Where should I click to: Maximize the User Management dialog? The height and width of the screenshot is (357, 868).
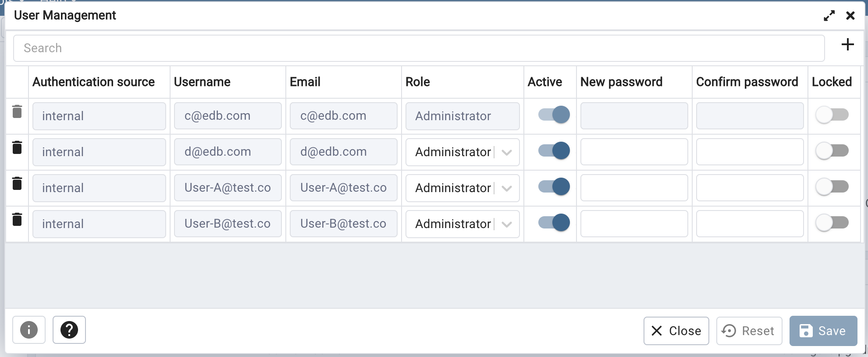[829, 16]
